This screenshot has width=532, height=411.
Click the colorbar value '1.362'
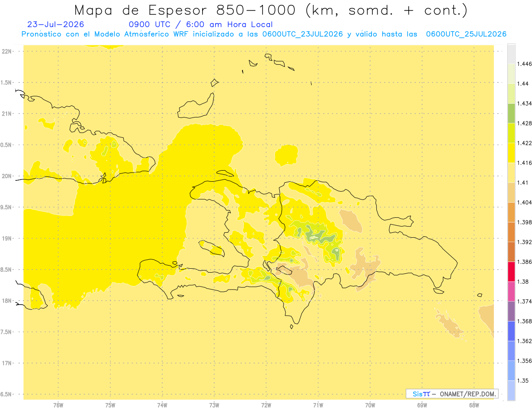pyautogui.click(x=524, y=341)
